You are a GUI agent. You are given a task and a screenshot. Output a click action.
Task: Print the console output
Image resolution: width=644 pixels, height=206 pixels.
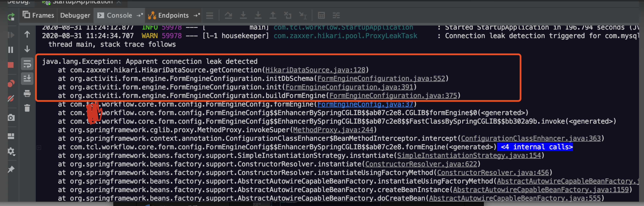point(27,93)
